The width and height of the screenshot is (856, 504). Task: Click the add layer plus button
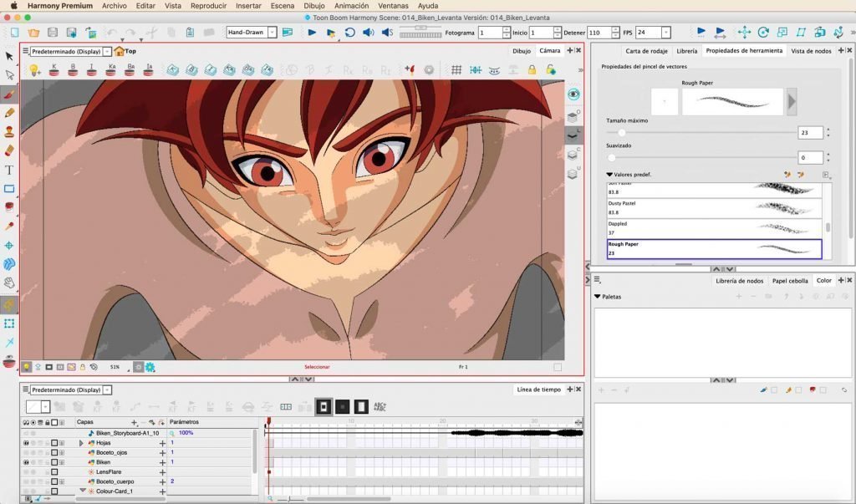134,423
